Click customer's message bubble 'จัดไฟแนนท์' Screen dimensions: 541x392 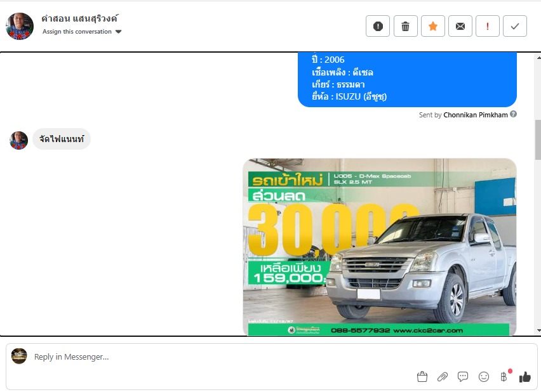[x=62, y=139]
